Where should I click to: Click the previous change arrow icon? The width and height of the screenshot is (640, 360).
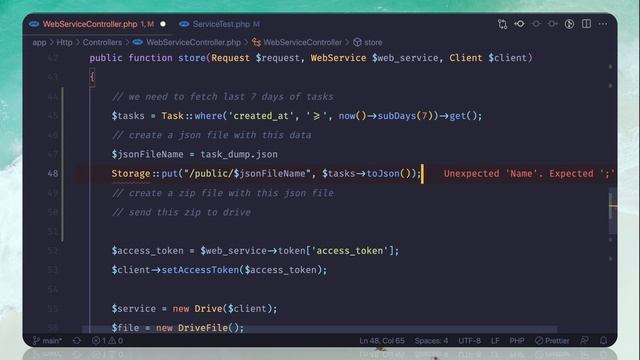[536, 24]
